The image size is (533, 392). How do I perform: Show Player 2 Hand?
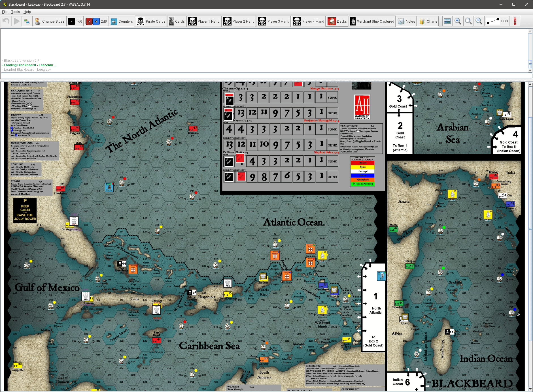[x=239, y=21]
